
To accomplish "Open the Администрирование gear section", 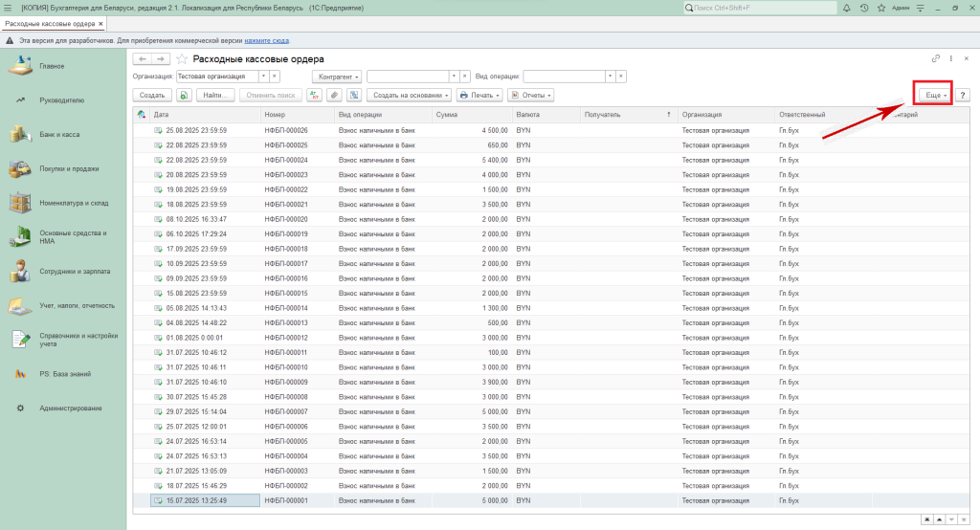I will click(x=70, y=409).
